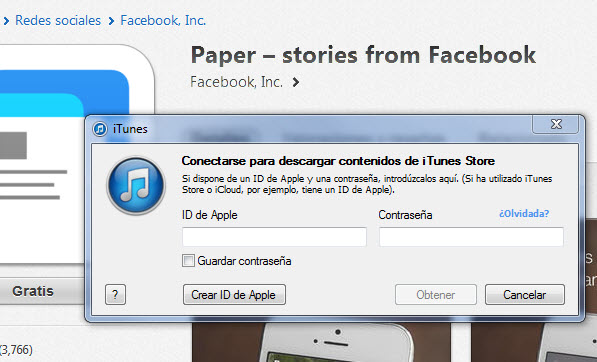This screenshot has width=597, height=362.
Task: Click the ¿Olvidada? forgotten password link
Action: [x=524, y=214]
